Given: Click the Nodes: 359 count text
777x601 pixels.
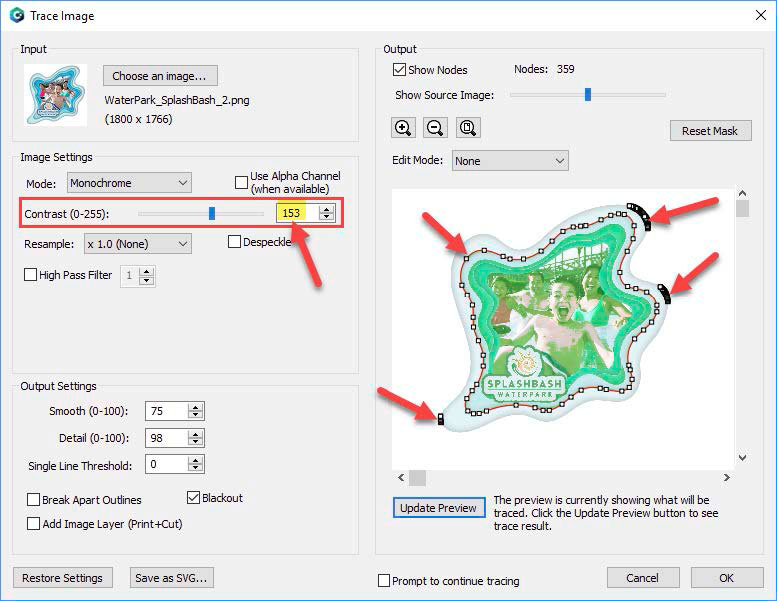Looking at the screenshot, I should pos(544,69).
